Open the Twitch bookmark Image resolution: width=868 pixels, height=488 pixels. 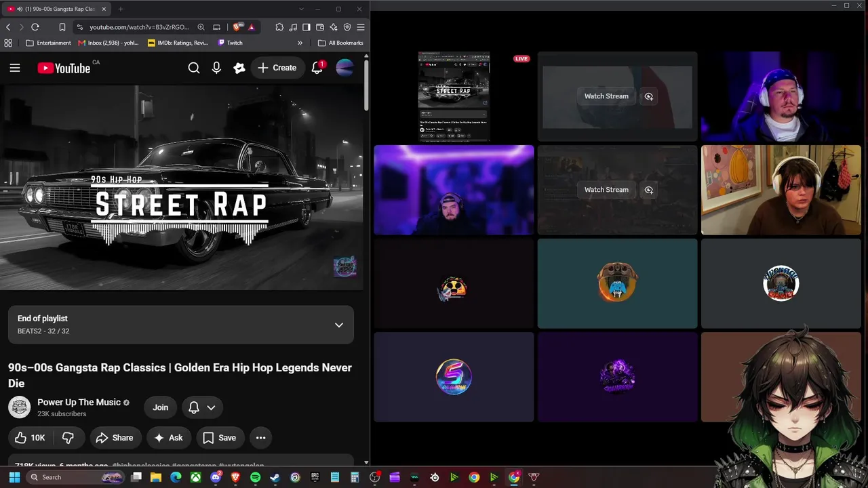click(x=230, y=43)
